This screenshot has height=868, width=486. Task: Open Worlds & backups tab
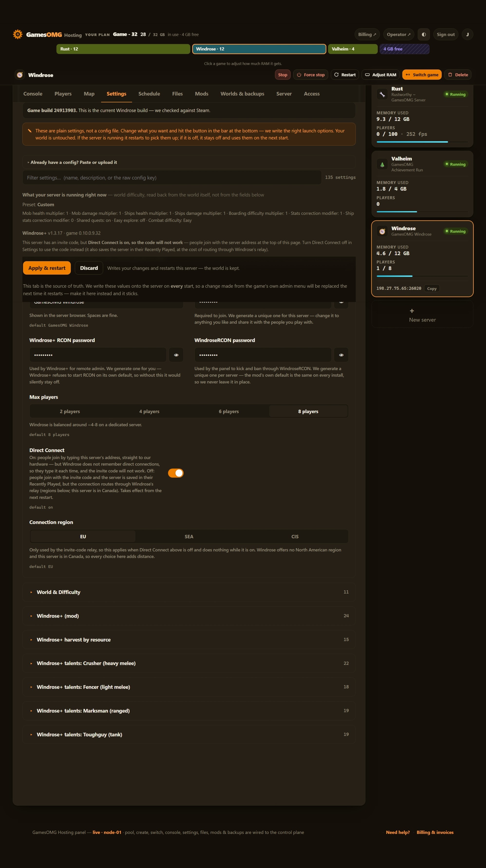tap(242, 94)
